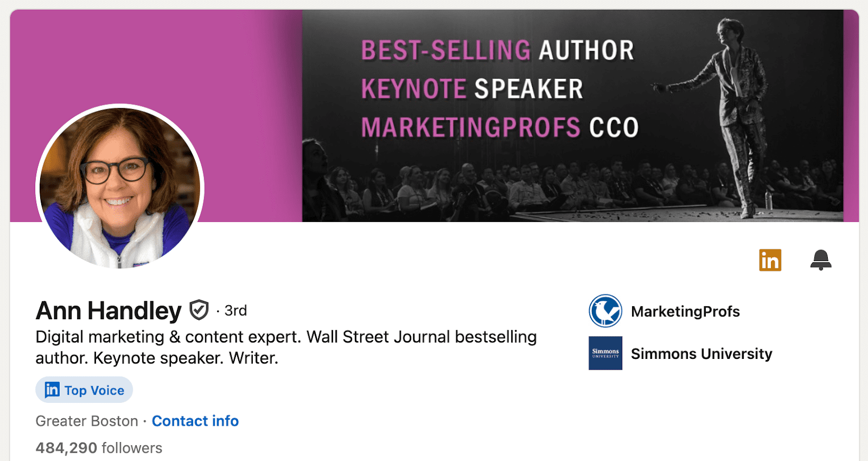Click the profile headline about digital marketing
The height and width of the screenshot is (461, 868).
click(x=286, y=348)
